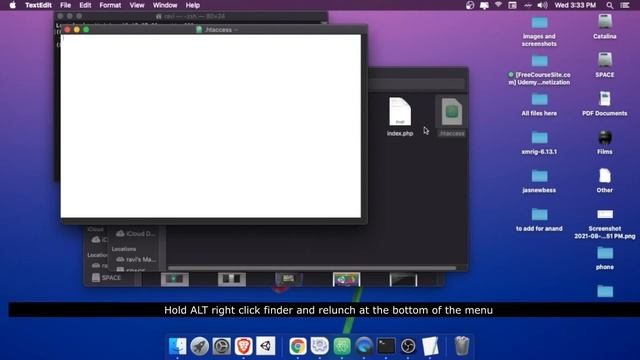Screen dimensions: 640x360
Task: Open the Format menu
Action: [110, 5]
